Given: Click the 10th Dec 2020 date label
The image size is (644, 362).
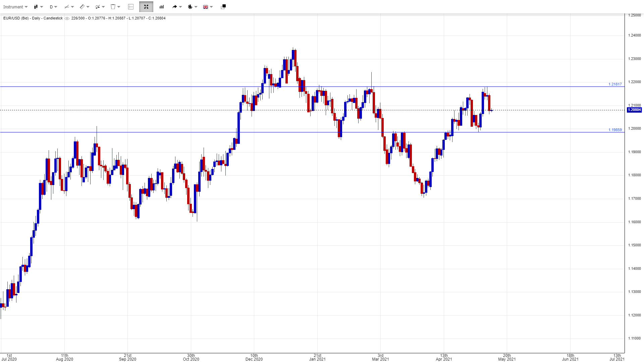Looking at the screenshot, I should (254, 357).
